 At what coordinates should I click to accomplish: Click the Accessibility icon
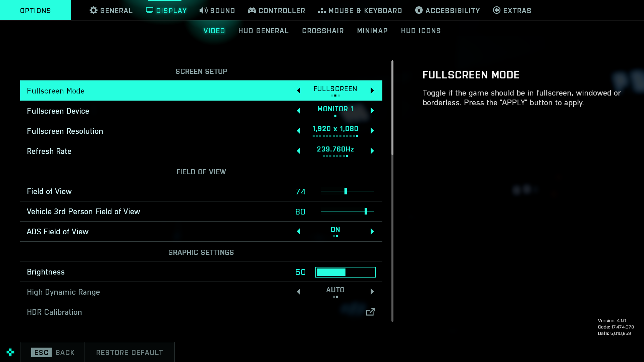coord(418,10)
